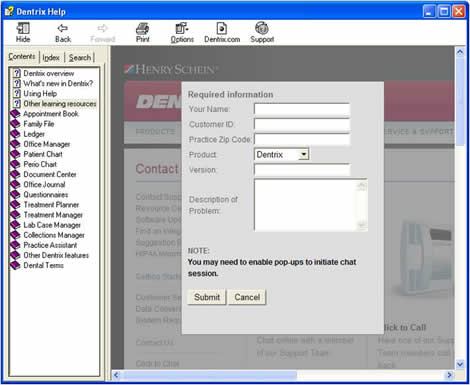Switch to the Search tab

tap(80, 58)
